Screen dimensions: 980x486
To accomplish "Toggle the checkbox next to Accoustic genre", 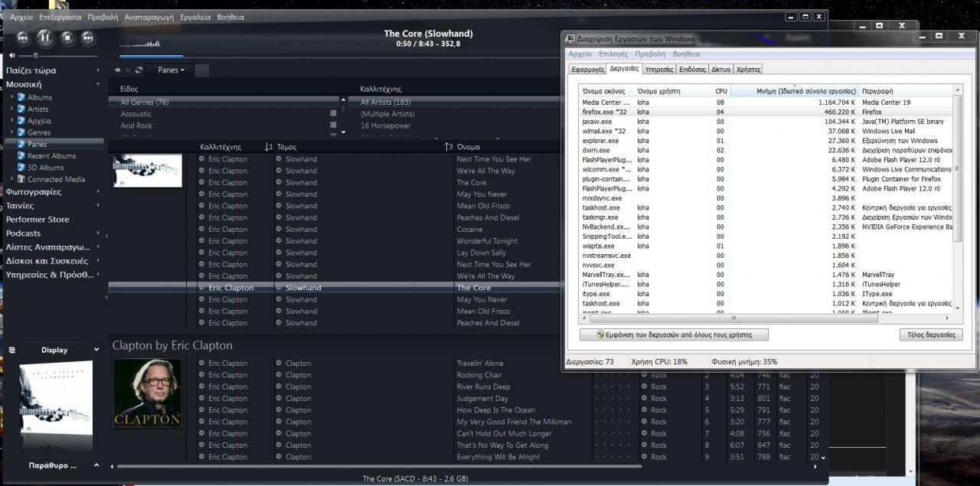I will (x=333, y=114).
